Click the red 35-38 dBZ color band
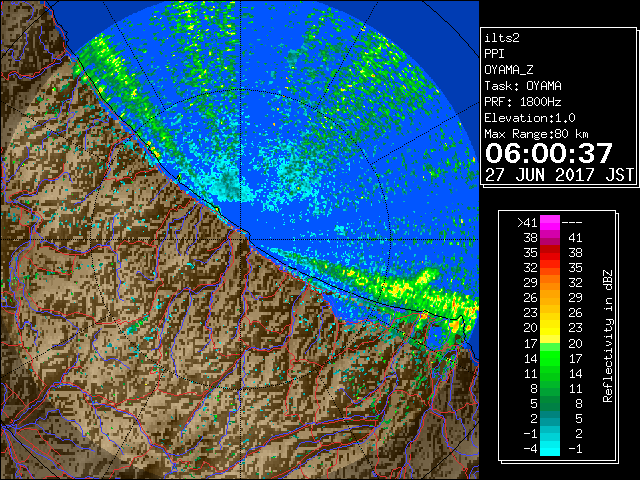The width and height of the screenshot is (640, 480). point(550,253)
